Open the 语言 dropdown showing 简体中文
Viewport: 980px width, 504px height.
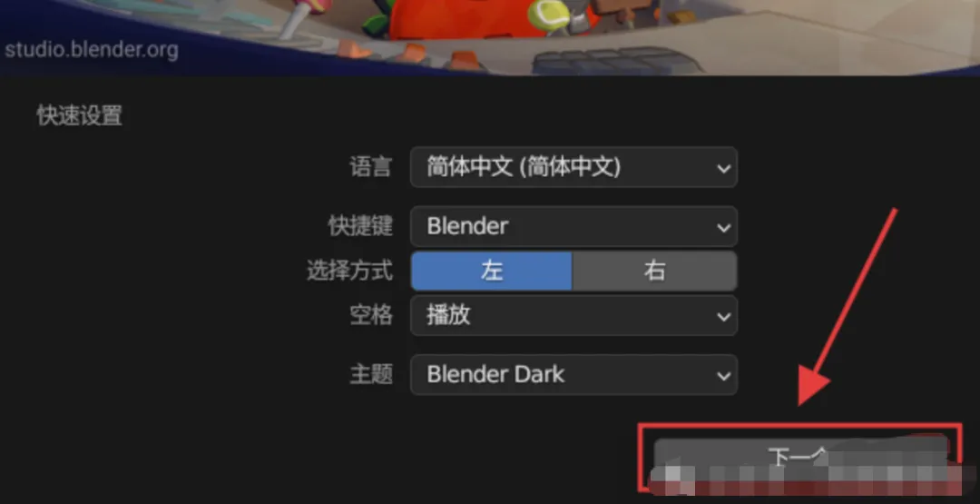click(x=573, y=167)
